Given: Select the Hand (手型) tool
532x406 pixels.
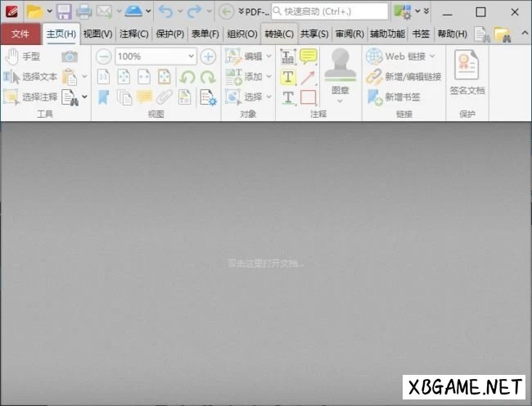Looking at the screenshot, I should click(23, 56).
